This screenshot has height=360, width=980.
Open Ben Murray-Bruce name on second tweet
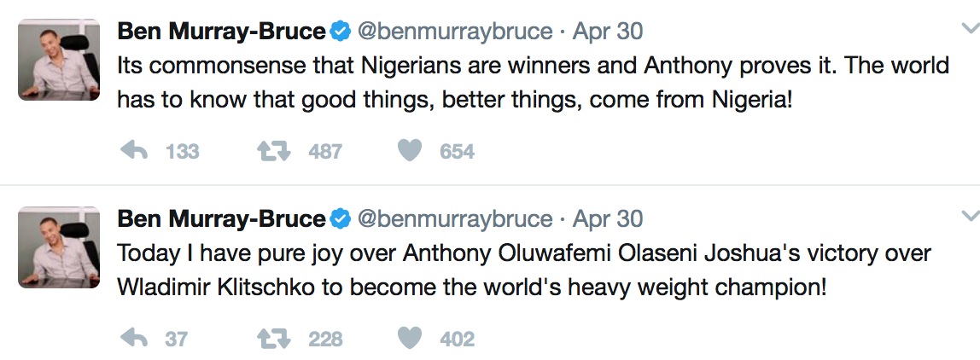point(221,219)
